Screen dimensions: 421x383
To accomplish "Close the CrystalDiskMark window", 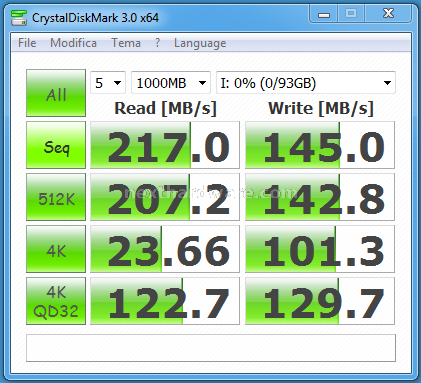I will 388,14.
